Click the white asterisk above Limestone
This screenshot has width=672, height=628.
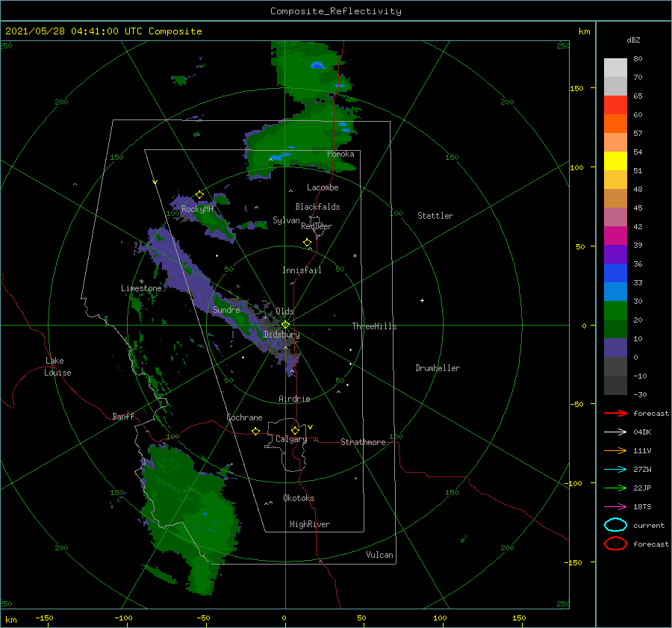coord(141,282)
